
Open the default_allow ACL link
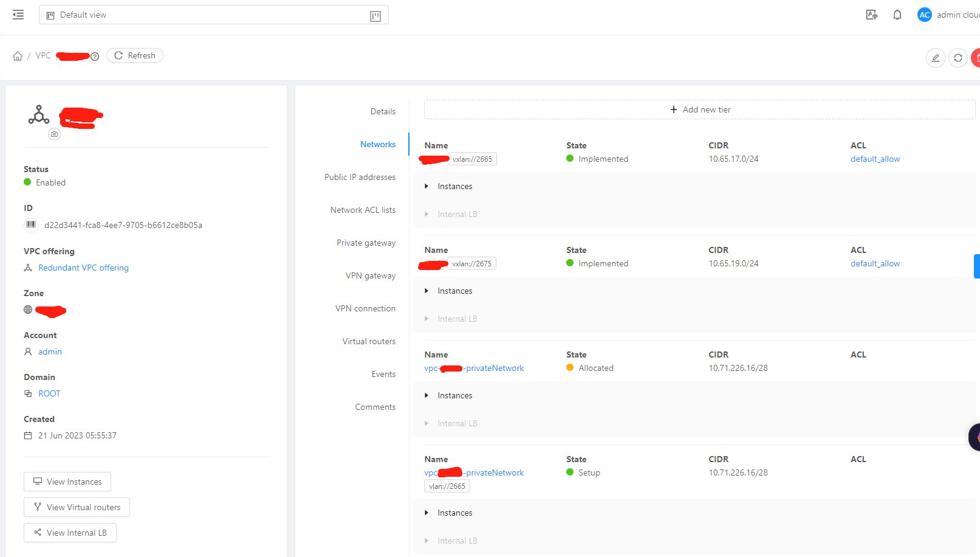875,159
